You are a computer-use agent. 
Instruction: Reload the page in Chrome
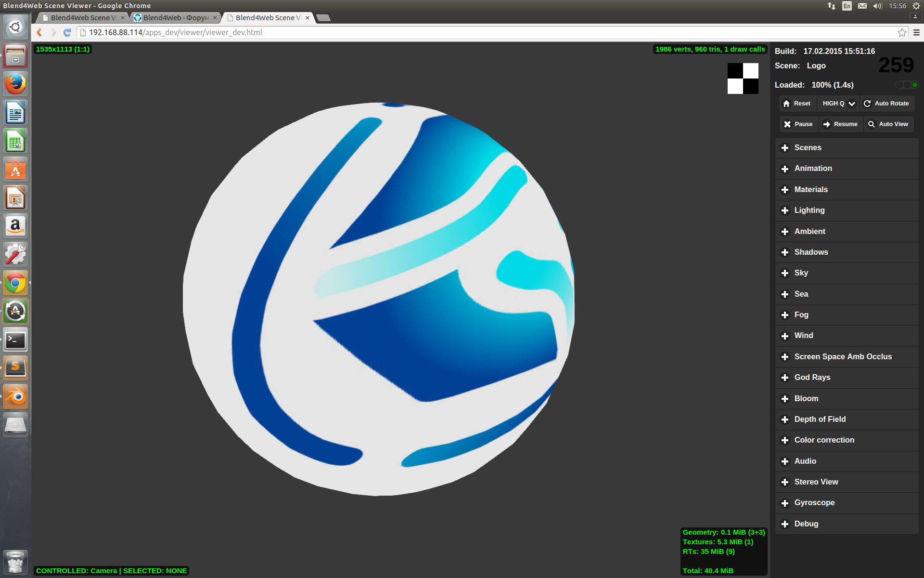click(67, 32)
